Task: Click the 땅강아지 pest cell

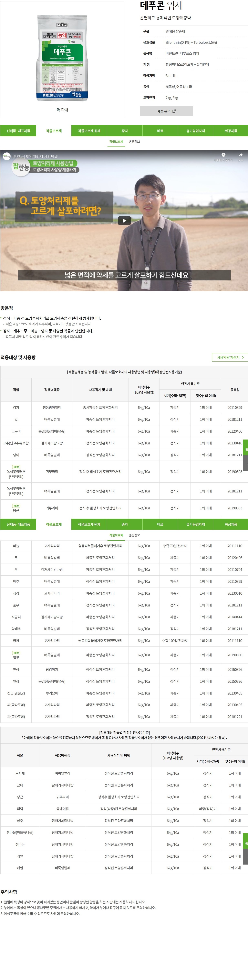Action: [52, 670]
